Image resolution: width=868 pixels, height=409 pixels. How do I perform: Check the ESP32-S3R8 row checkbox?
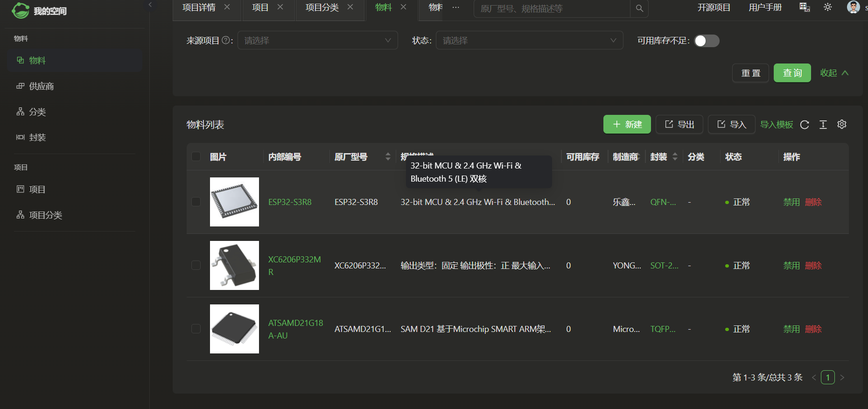[196, 202]
